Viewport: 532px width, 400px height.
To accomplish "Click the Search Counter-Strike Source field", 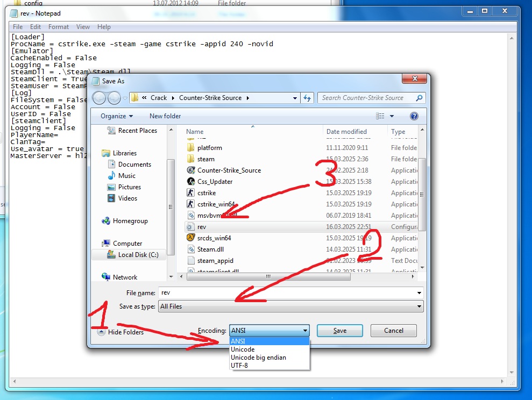I will 367,98.
